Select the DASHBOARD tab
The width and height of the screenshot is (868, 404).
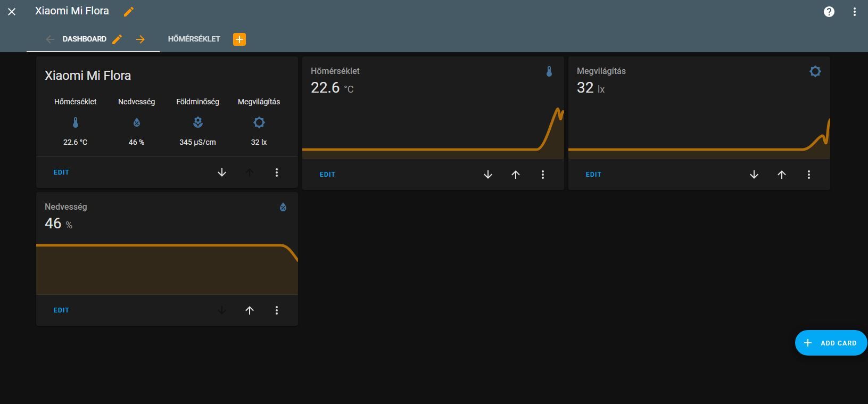[84, 39]
